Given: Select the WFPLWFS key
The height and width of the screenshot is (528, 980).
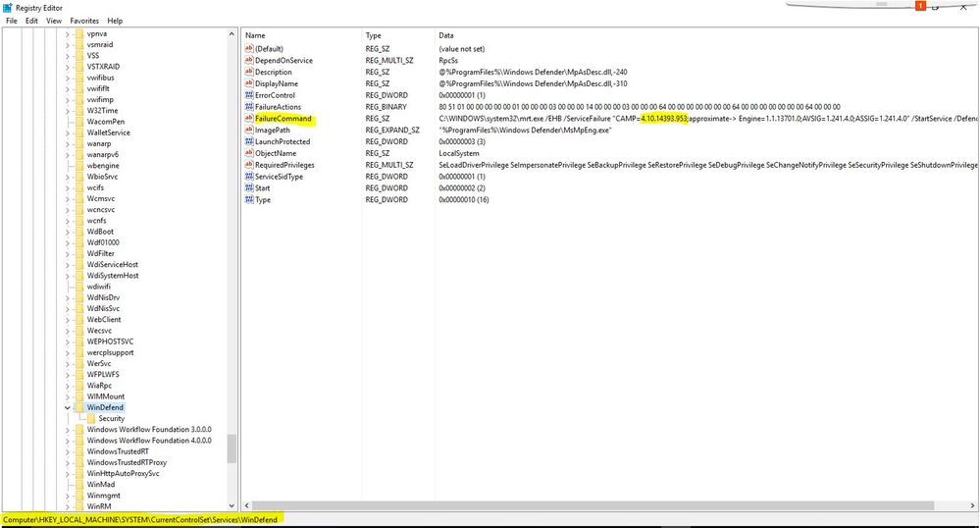Looking at the screenshot, I should point(103,374).
